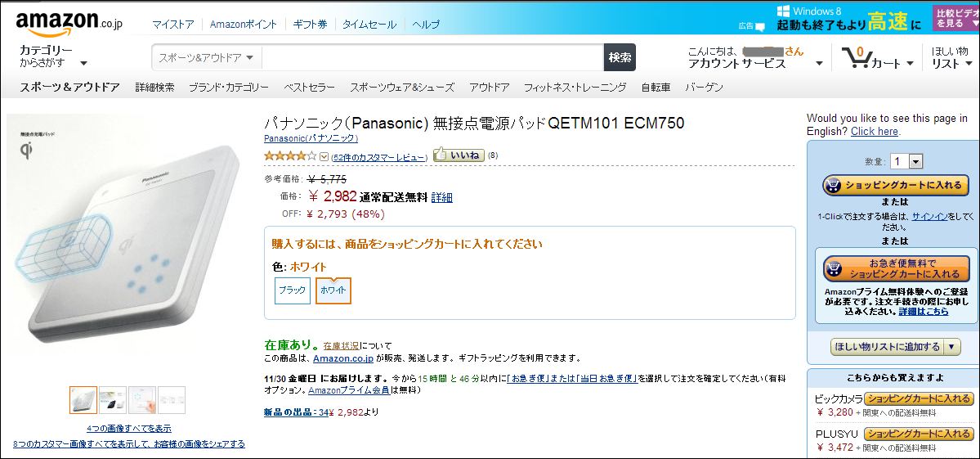980x459 pixels.
Task: Click サインイン link for 1-Click
Action: tap(929, 216)
